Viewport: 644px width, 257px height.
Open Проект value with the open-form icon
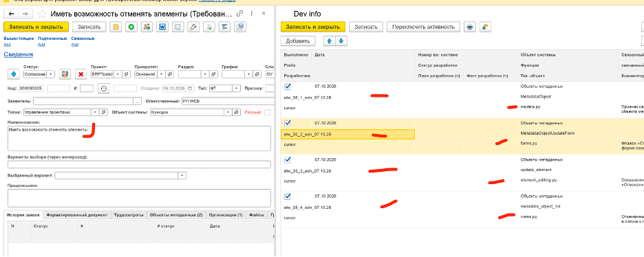(127, 74)
